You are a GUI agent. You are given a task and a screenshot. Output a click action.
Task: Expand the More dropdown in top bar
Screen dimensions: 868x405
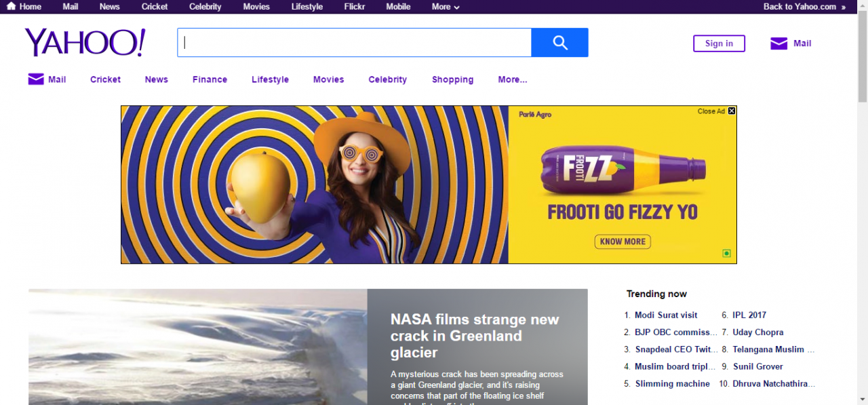click(446, 7)
